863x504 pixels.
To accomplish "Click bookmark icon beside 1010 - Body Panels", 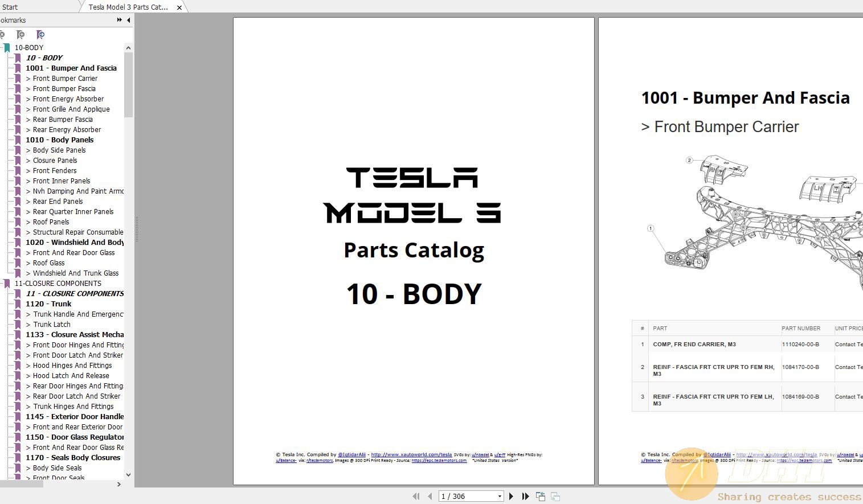I will click(x=18, y=140).
